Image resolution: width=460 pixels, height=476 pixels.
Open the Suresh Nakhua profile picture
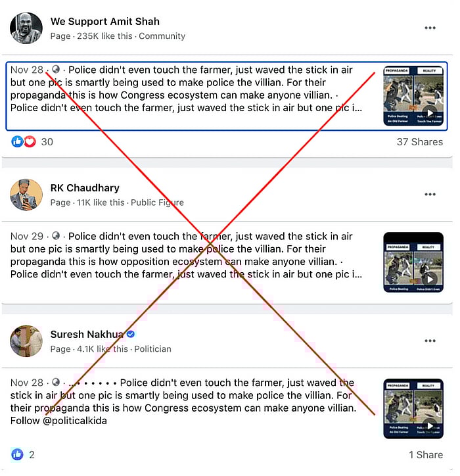click(26, 341)
